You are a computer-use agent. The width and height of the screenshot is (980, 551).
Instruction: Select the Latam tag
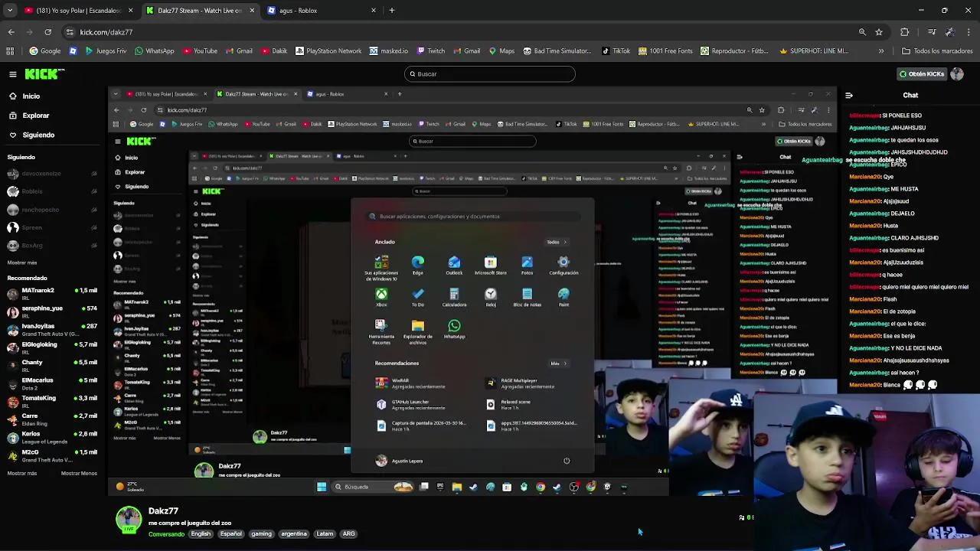click(325, 534)
